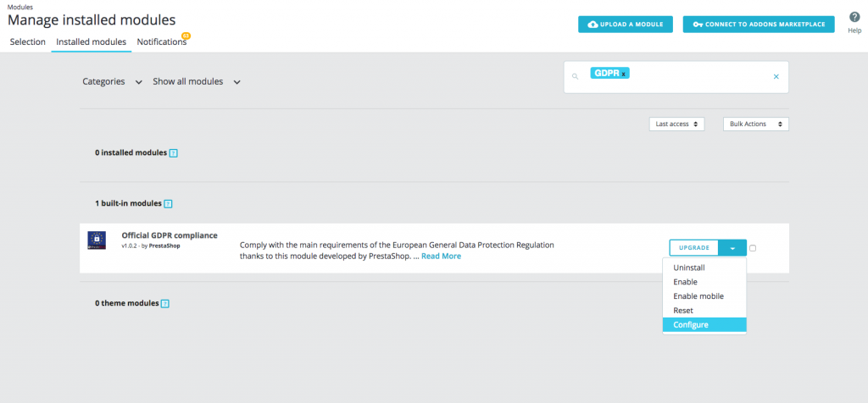Click the Help question mark icon
The image size is (868, 403).
point(854,17)
